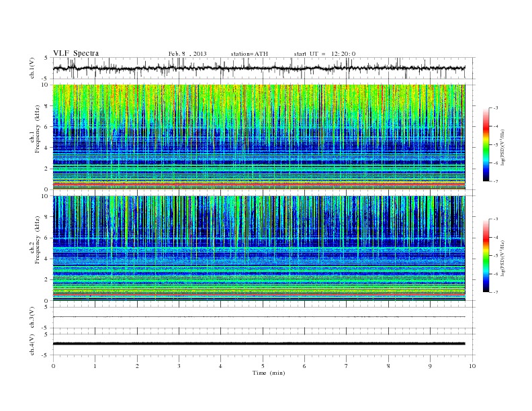Viewport: 532px width, 411px height.
Task: Click the thick ch.4 voltage trace
Action: (x=259, y=344)
